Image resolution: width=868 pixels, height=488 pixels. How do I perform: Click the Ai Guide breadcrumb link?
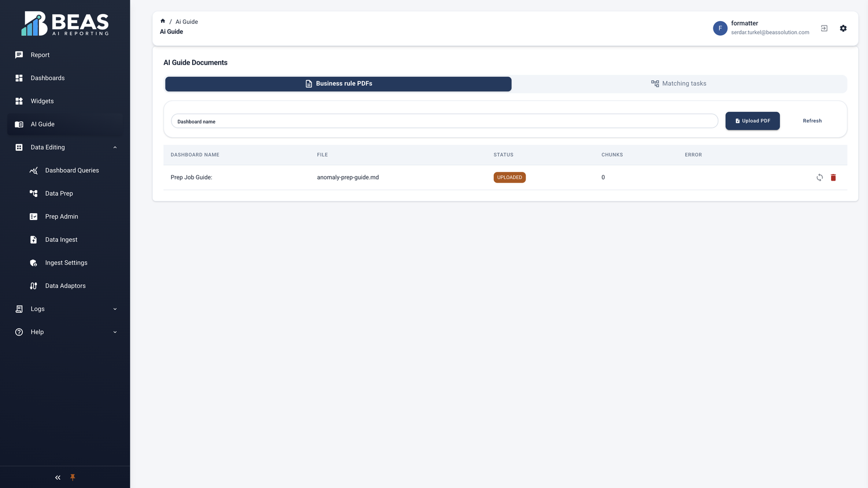pyautogui.click(x=187, y=22)
